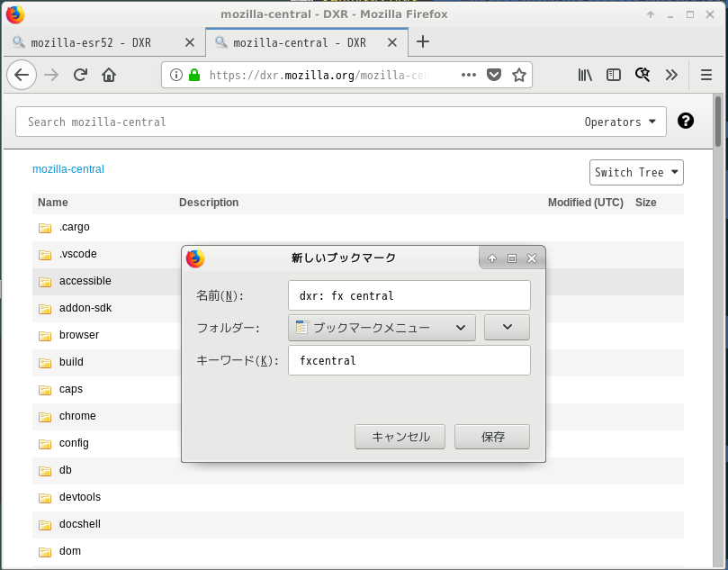The image size is (728, 570).
Task: Close the new bookmark dialog window
Action: tap(532, 258)
